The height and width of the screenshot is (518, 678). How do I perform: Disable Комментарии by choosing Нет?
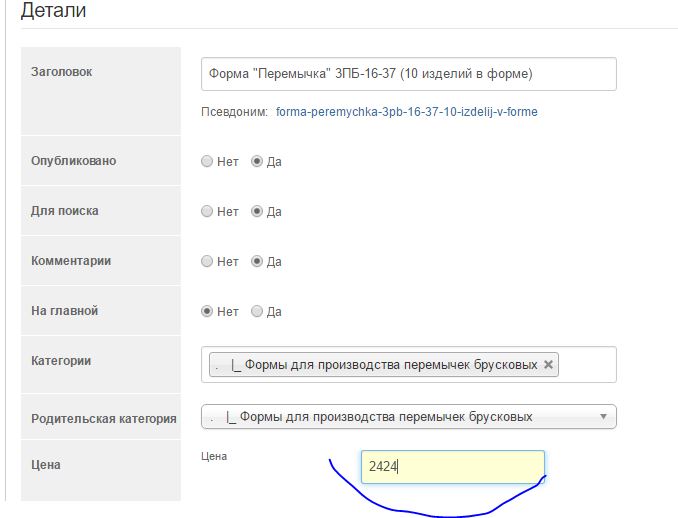coord(207,261)
